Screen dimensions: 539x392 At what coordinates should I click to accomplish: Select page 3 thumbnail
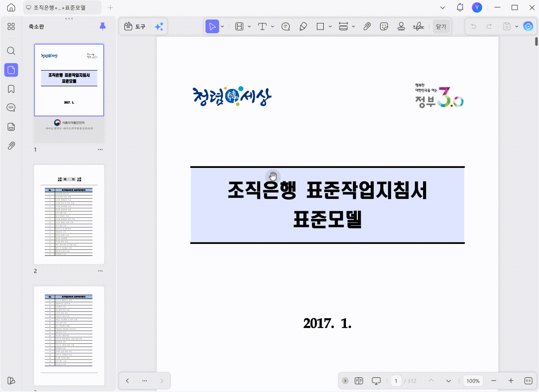(x=69, y=336)
